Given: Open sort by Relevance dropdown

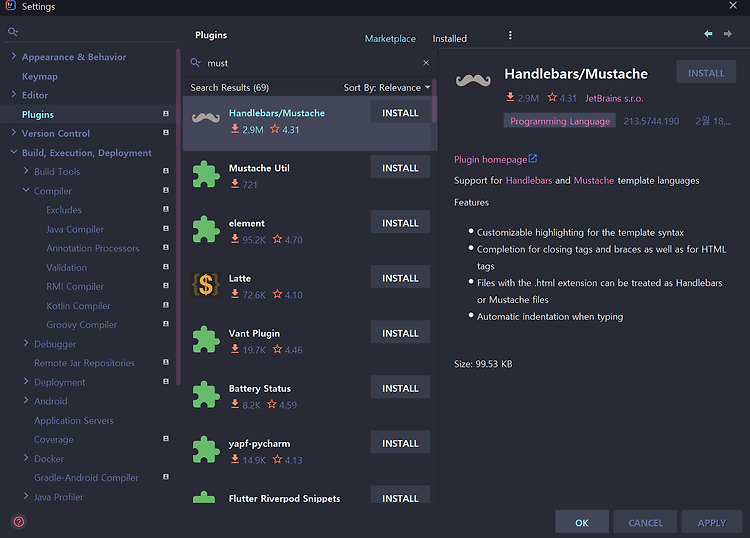Looking at the screenshot, I should point(386,88).
